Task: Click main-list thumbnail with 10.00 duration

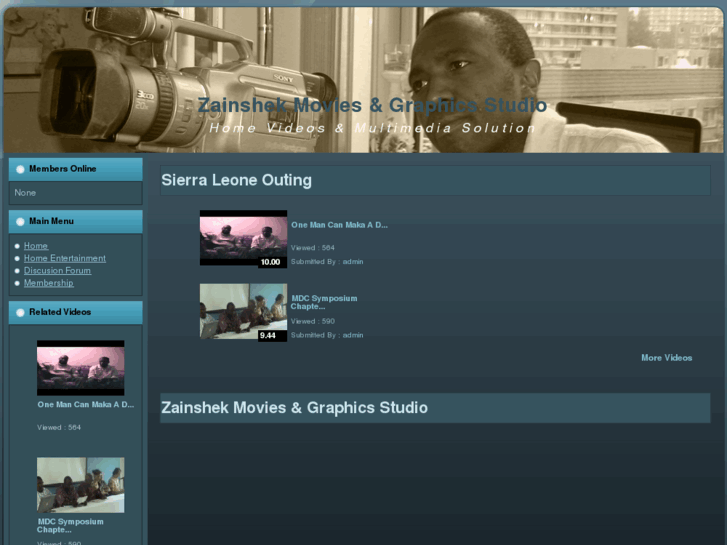Action: [x=243, y=238]
